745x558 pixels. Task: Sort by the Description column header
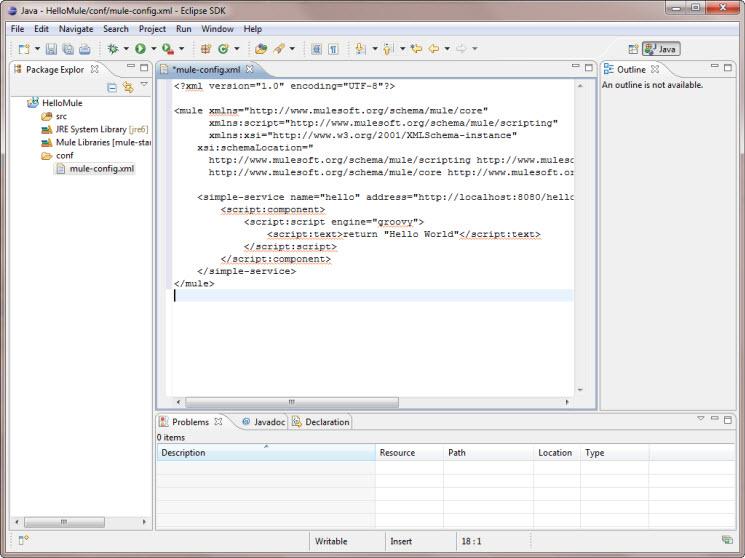(266, 452)
